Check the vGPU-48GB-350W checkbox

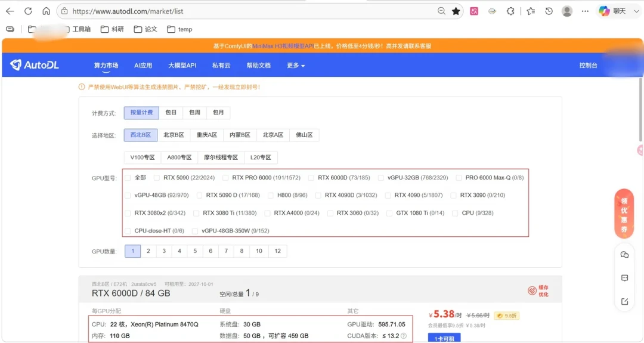point(194,230)
